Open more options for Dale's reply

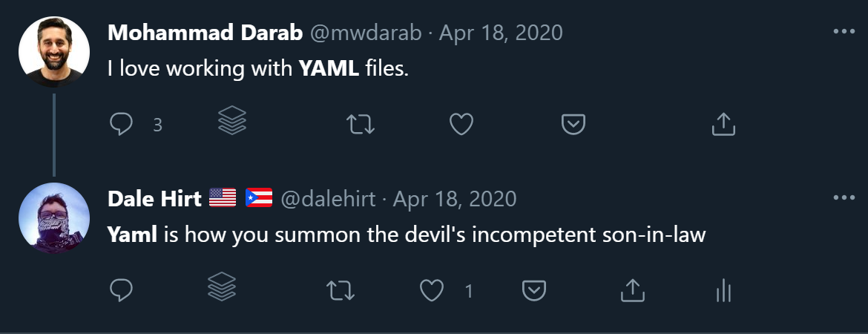point(844,198)
